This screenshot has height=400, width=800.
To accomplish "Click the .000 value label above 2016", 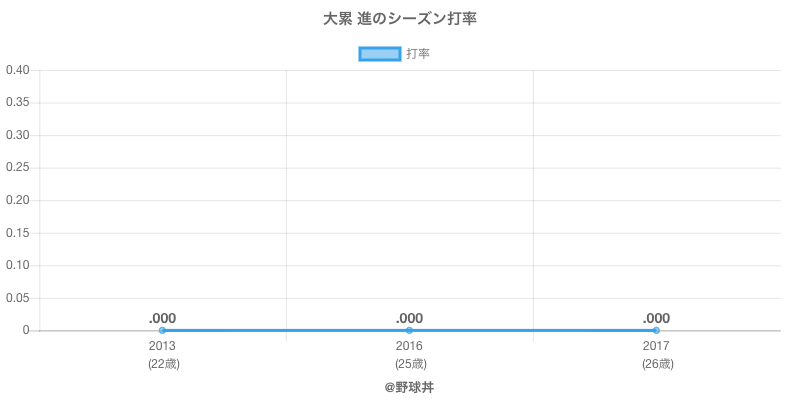I will coord(409,318).
